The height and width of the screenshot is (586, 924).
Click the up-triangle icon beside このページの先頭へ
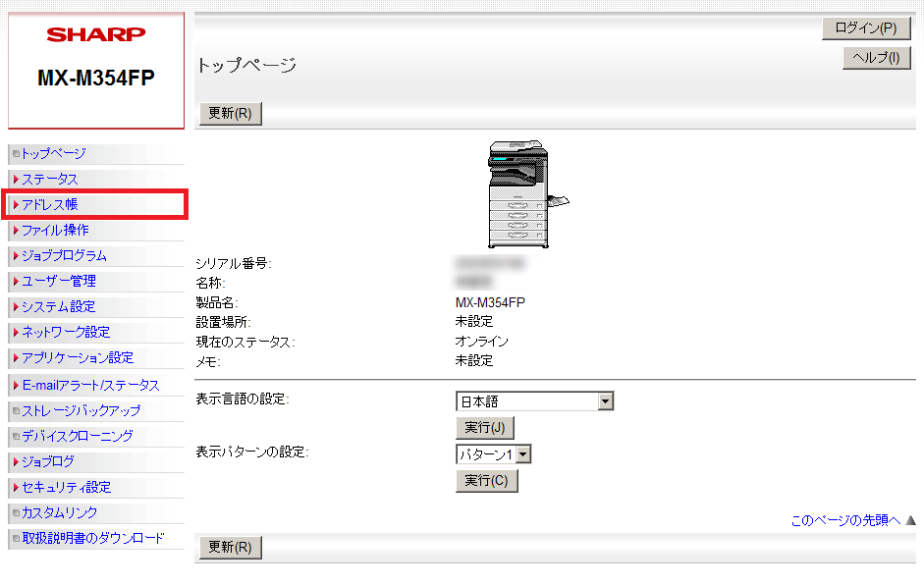910,520
